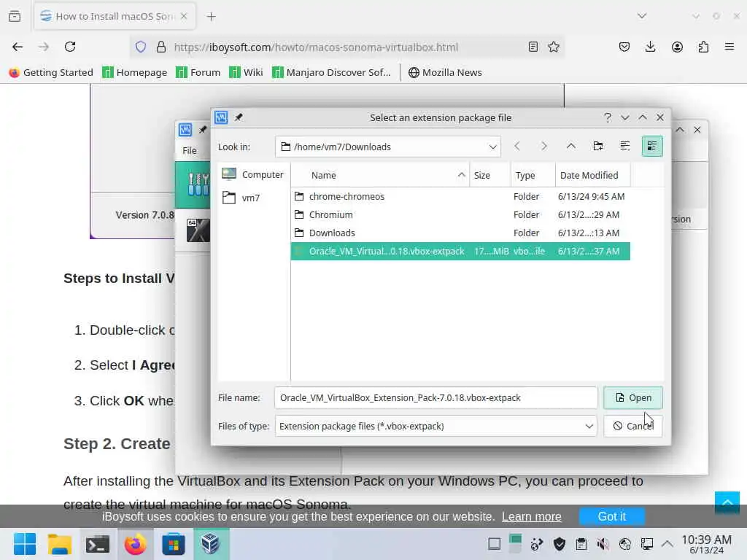Open Getting Started bookmark
Image resolution: width=747 pixels, height=560 pixels.
pos(51,72)
